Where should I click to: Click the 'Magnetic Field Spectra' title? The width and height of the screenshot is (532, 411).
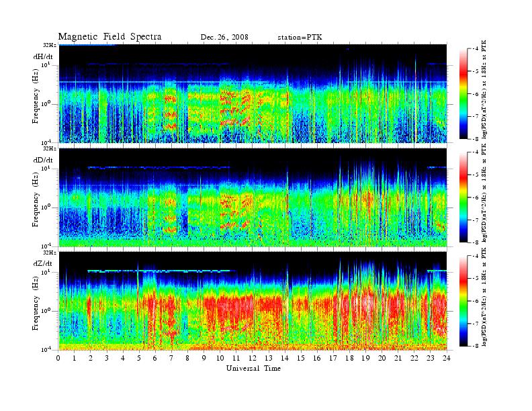pos(109,37)
